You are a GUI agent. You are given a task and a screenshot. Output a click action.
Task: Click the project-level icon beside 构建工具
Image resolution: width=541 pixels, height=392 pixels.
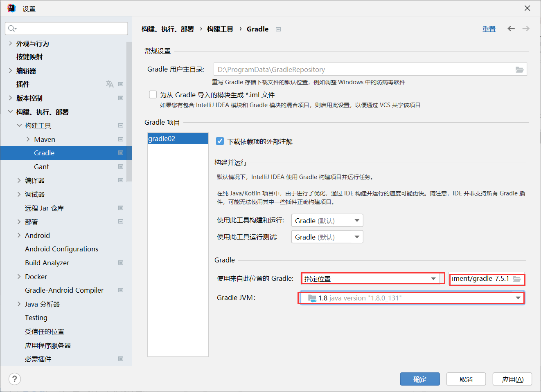tap(121, 125)
